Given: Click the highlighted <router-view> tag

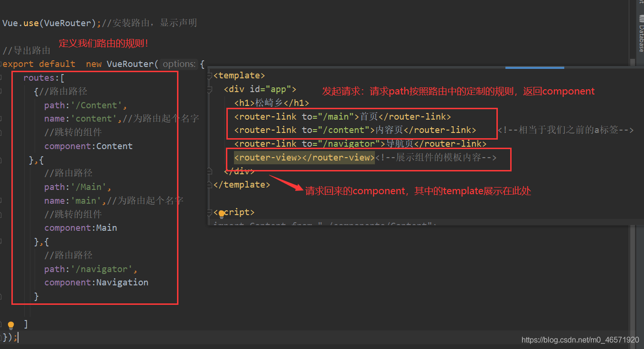Looking at the screenshot, I should (x=304, y=157).
